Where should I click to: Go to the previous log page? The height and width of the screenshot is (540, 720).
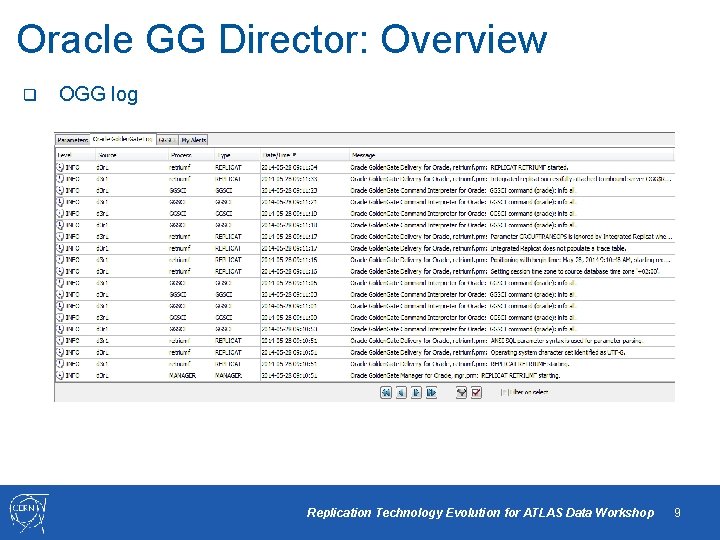401,393
